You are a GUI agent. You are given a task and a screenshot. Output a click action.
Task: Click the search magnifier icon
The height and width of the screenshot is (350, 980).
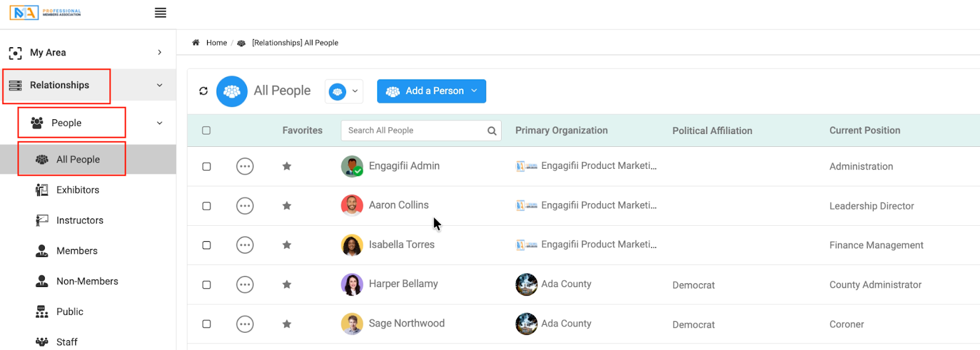pos(491,131)
